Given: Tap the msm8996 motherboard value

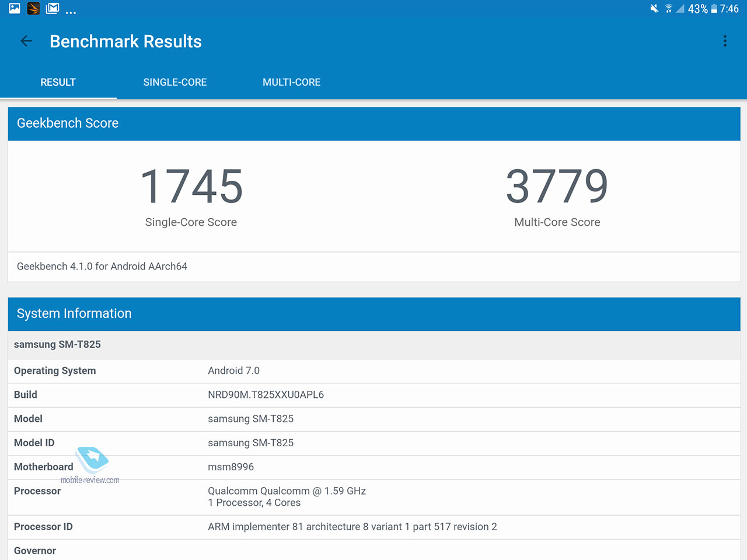Looking at the screenshot, I should (x=231, y=467).
